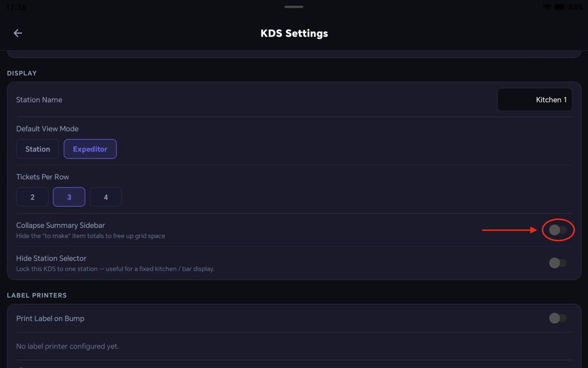588x368 pixels.
Task: Select Station as default view mode
Action: click(38, 149)
